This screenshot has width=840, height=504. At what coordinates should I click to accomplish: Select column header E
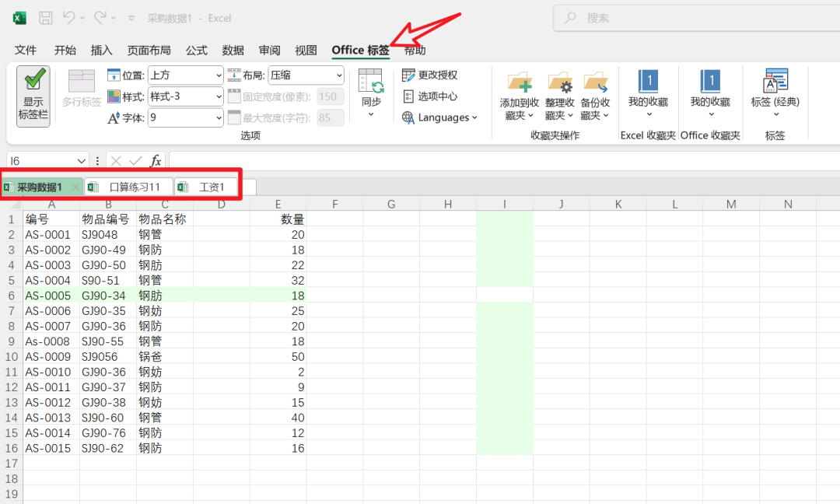coord(278,204)
